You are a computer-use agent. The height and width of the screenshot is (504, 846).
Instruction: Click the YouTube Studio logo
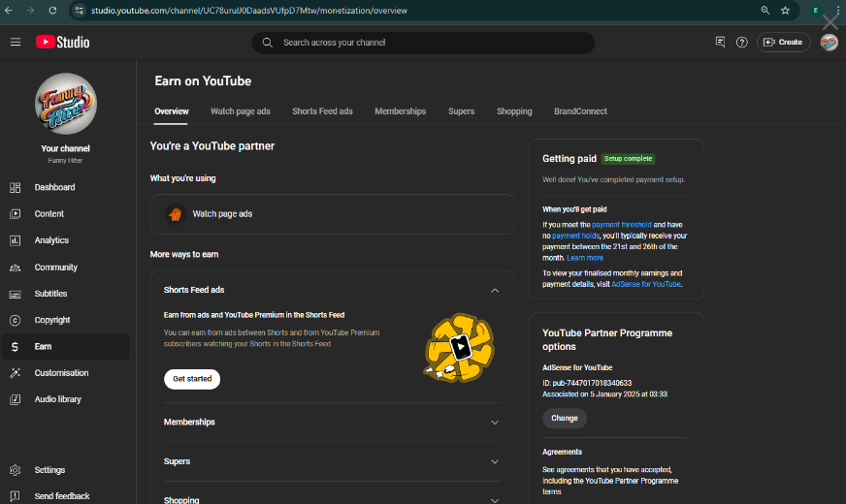[63, 42]
